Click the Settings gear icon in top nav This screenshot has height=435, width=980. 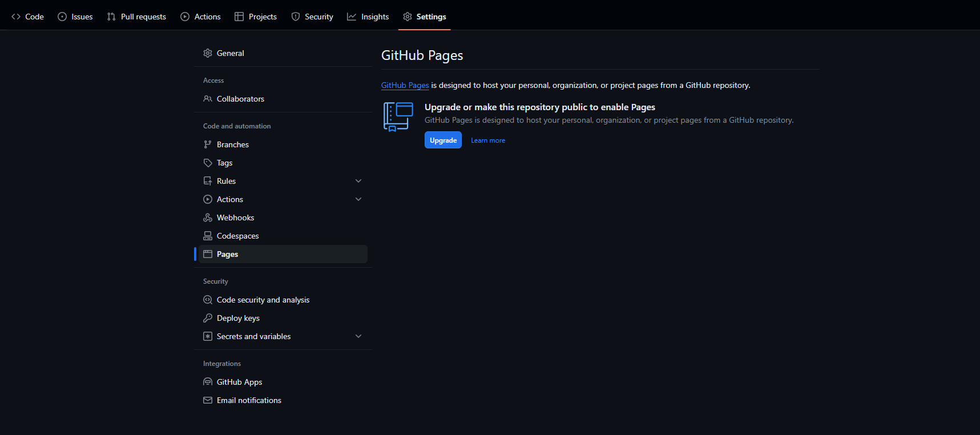408,17
